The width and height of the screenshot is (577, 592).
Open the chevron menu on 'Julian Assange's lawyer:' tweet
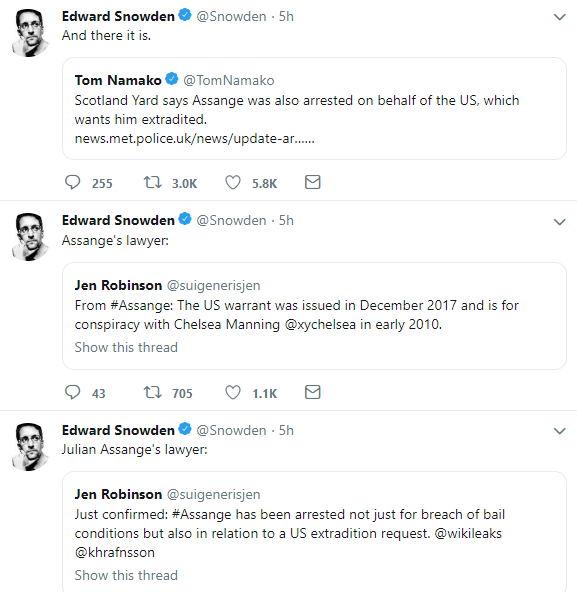click(x=559, y=431)
